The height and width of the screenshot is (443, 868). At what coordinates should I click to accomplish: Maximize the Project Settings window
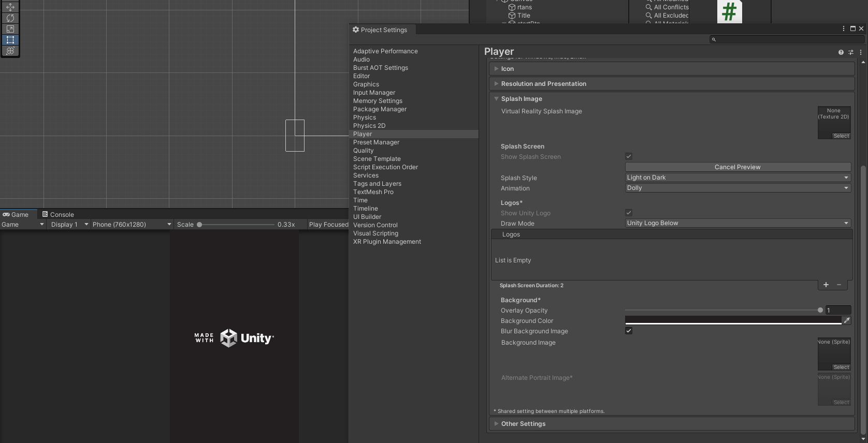point(853,29)
